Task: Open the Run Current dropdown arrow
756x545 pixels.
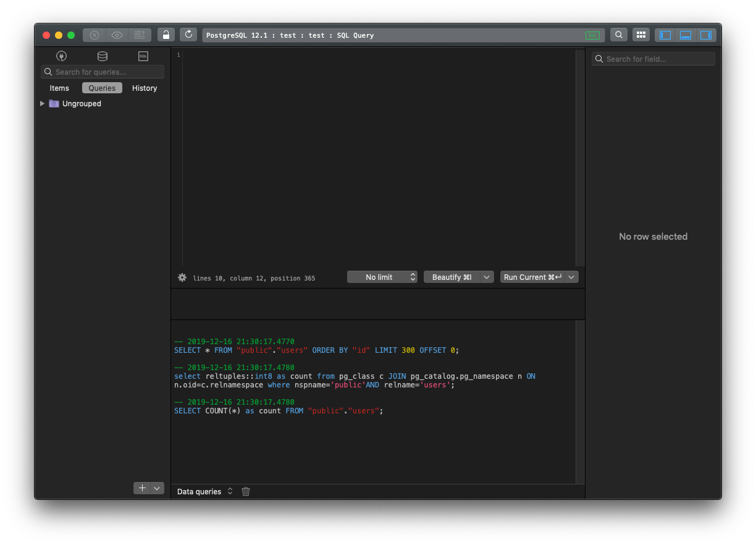Action: (x=572, y=277)
